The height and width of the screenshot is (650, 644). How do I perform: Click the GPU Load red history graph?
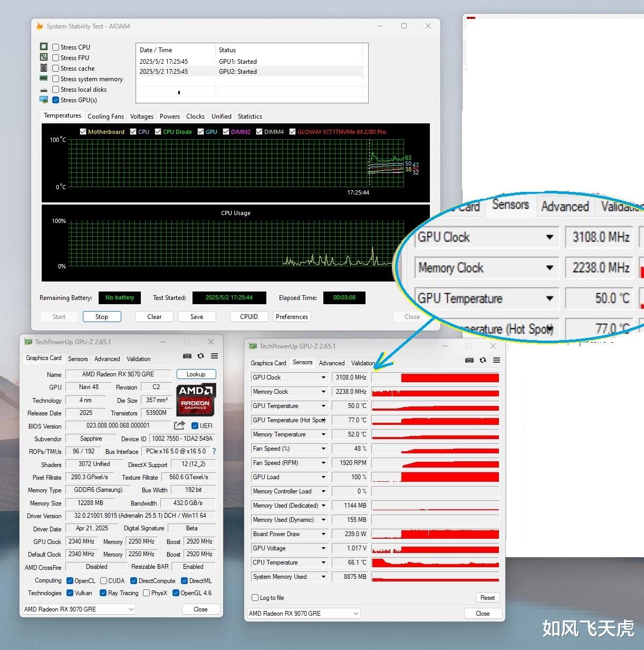(436, 477)
